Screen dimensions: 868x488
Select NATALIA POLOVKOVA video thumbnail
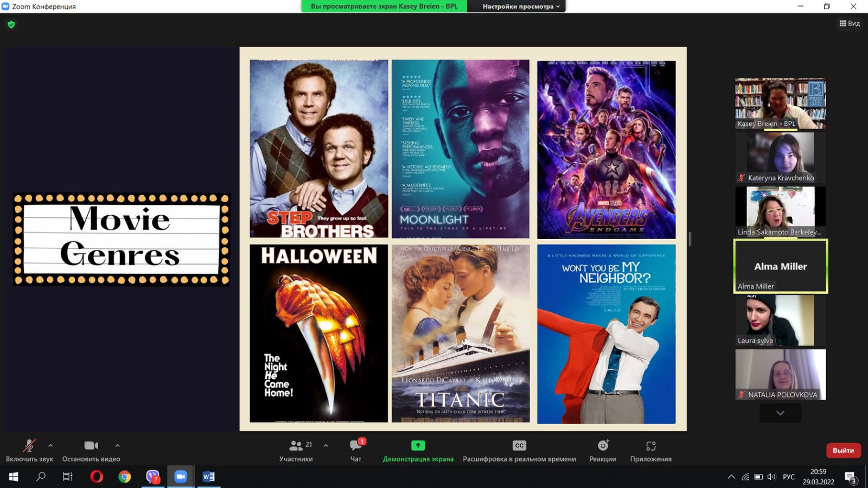[781, 375]
